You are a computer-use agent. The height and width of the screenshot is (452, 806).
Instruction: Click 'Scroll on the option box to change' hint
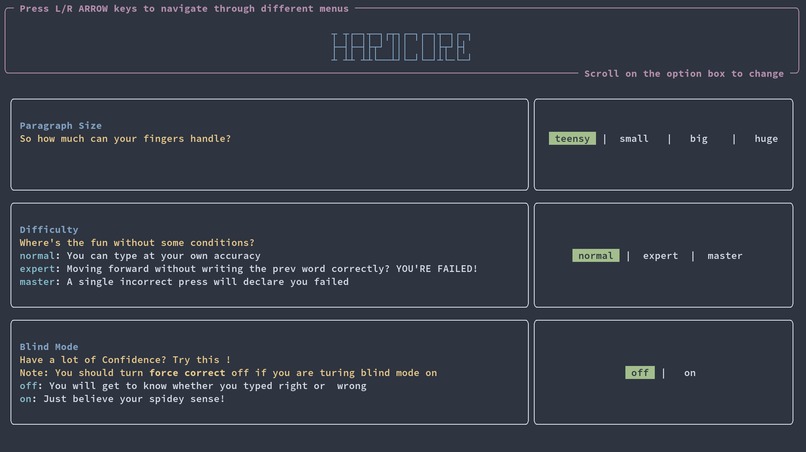coord(684,74)
